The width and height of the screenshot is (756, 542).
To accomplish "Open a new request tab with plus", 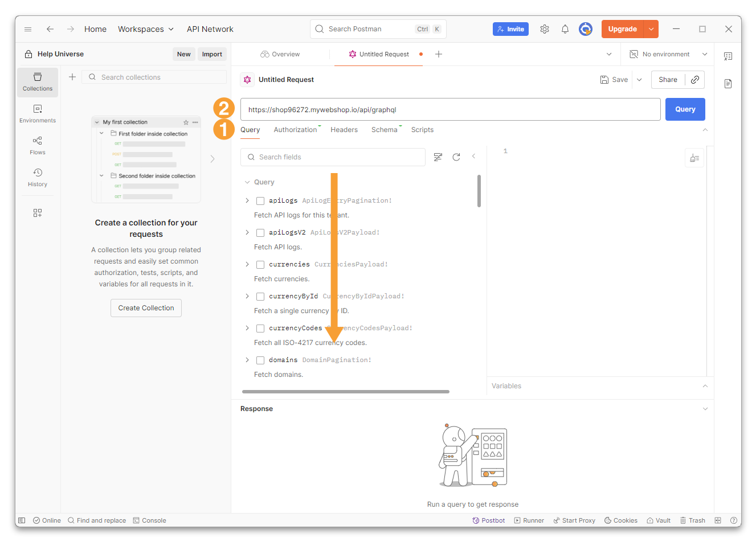I will [x=439, y=54].
